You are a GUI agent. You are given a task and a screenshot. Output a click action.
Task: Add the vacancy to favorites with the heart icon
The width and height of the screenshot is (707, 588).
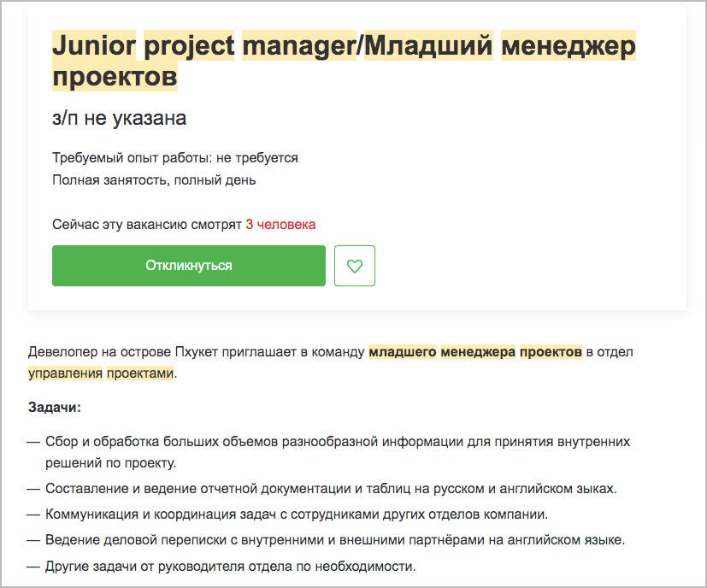click(x=355, y=266)
